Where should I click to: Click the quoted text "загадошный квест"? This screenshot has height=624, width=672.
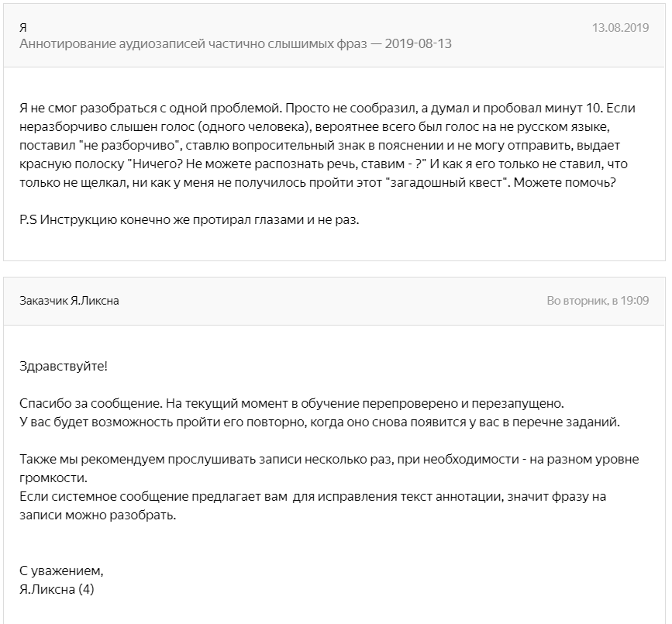tap(446, 183)
